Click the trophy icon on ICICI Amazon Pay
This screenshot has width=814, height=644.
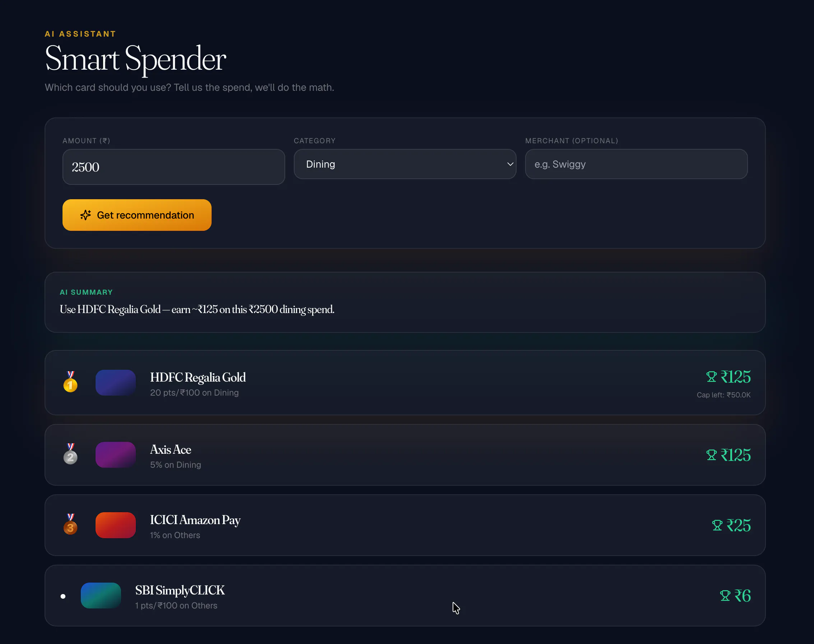[x=717, y=525]
